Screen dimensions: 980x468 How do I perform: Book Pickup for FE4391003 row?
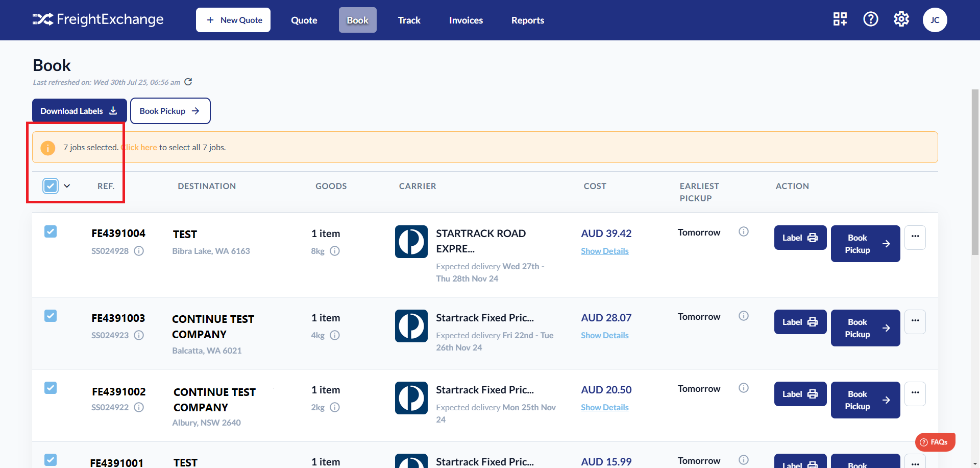tap(866, 328)
